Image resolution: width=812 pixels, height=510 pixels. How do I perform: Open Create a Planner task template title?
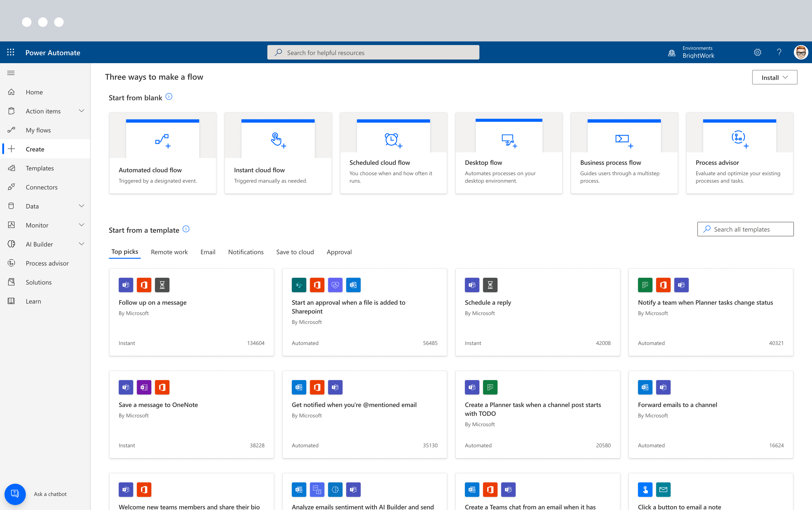(533, 409)
